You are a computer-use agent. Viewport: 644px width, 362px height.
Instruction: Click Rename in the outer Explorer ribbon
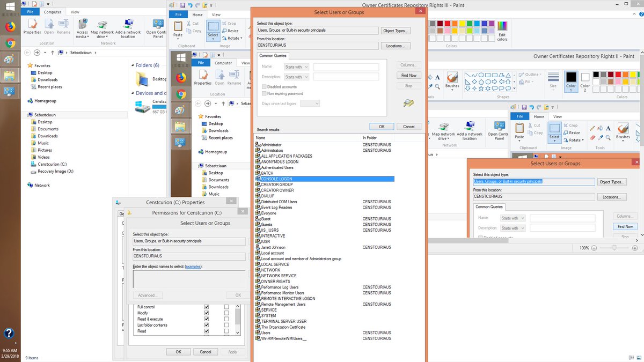[63, 27]
